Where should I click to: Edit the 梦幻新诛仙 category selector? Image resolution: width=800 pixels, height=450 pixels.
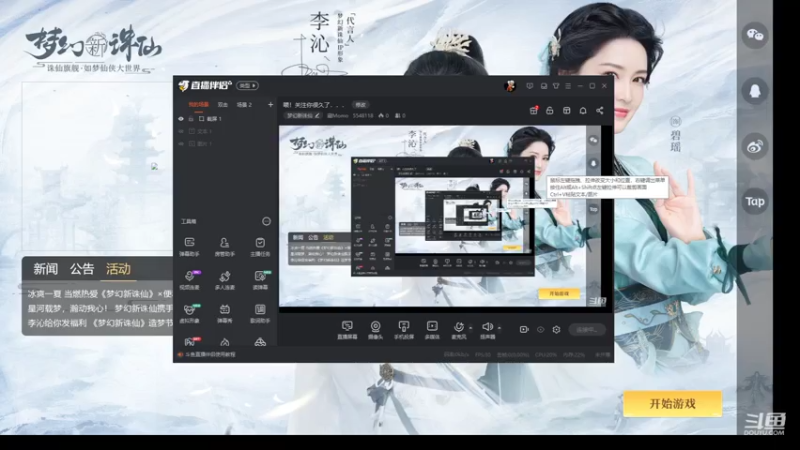(x=303, y=116)
